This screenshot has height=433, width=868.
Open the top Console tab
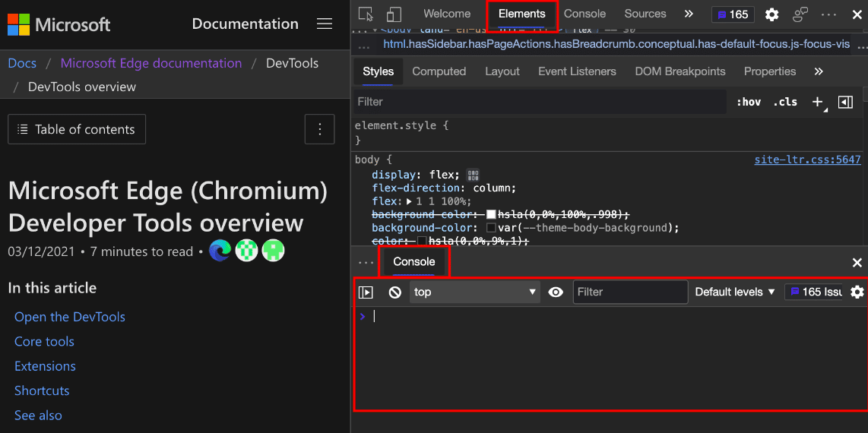tap(585, 14)
